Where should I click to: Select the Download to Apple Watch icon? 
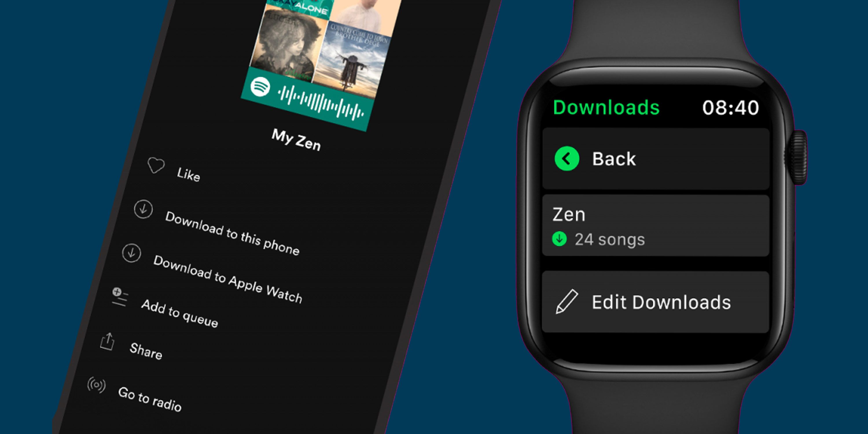141,260
